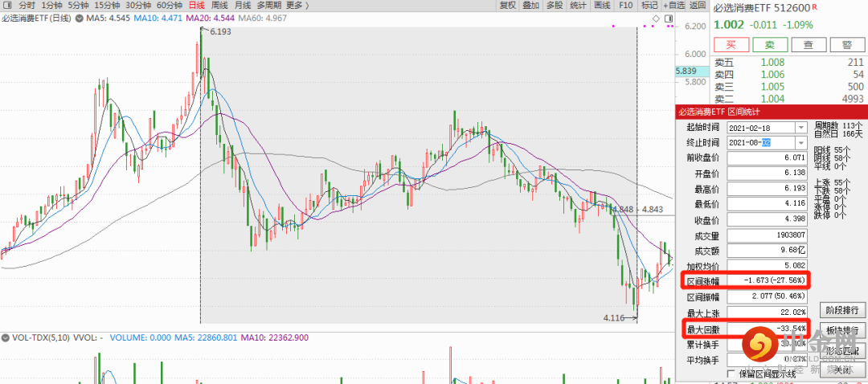The height and width of the screenshot is (384, 868).
Task: Toggle the right panel icon above chart
Action: (x=669, y=18)
